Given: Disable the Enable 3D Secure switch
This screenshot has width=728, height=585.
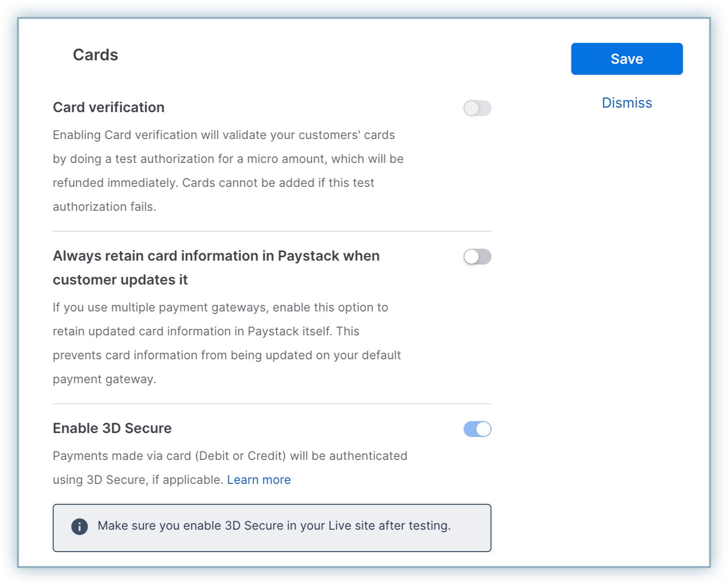Looking at the screenshot, I should [x=477, y=429].
